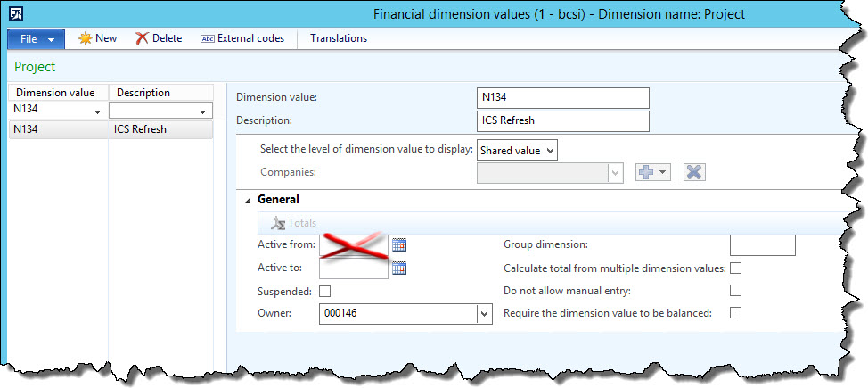Check Do not allow manual entry
Viewport: 868px width, 388px height.
click(735, 290)
